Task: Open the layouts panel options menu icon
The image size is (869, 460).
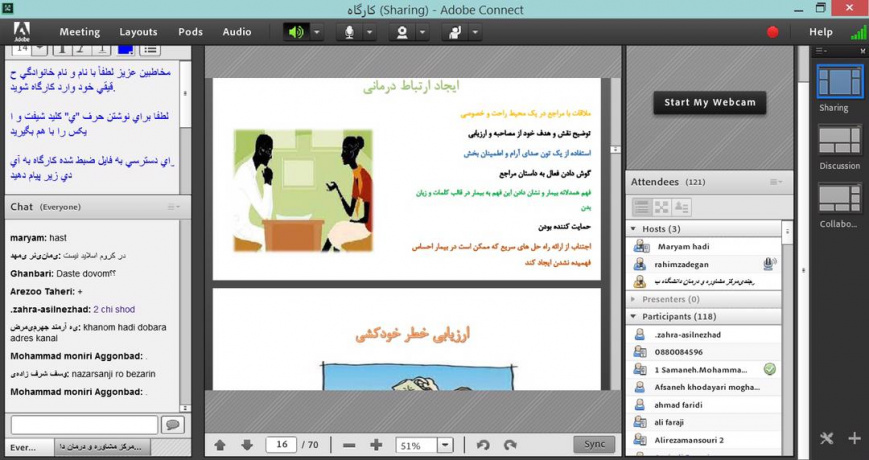Action: point(822,51)
